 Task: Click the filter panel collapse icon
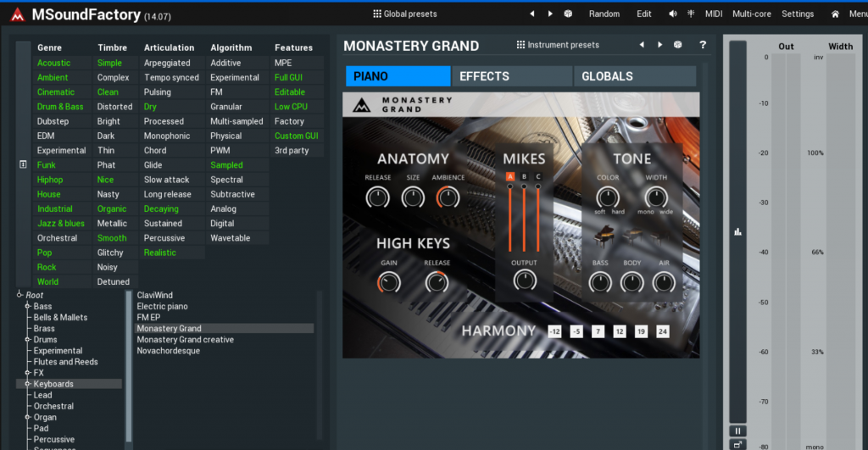tap(23, 164)
